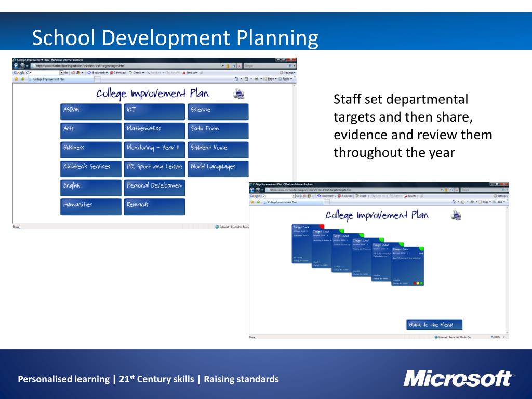532x399 pixels.
Task: Select the Mathematics department button
Action: click(154, 130)
